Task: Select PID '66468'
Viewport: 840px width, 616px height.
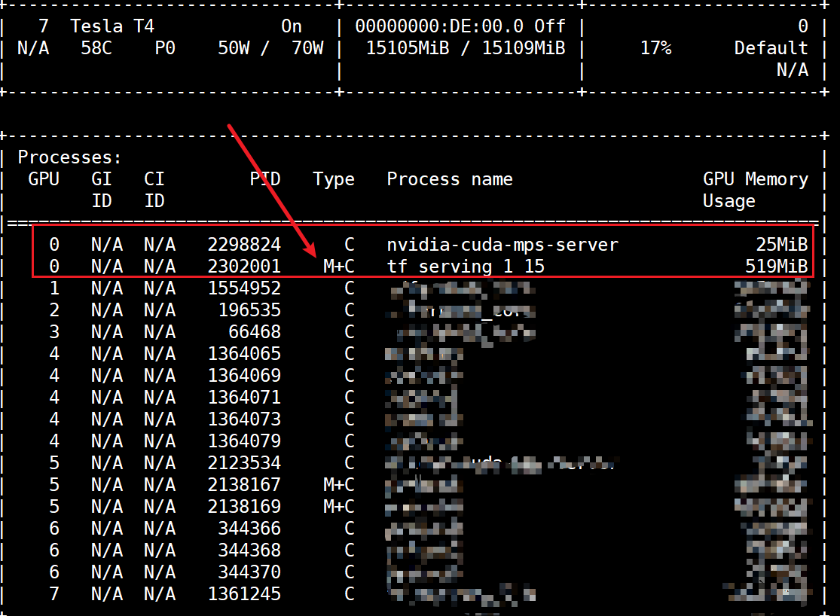Action: pyautogui.click(x=255, y=332)
